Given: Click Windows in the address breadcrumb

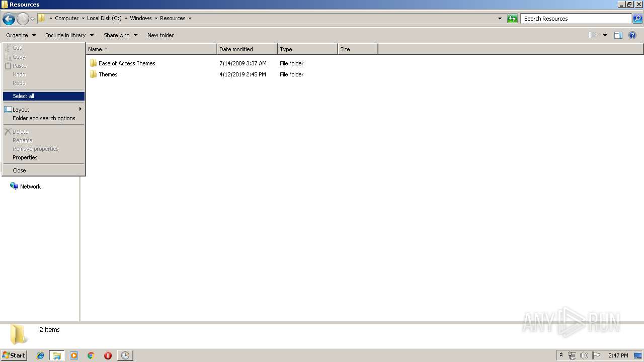Looking at the screenshot, I should coord(141,18).
